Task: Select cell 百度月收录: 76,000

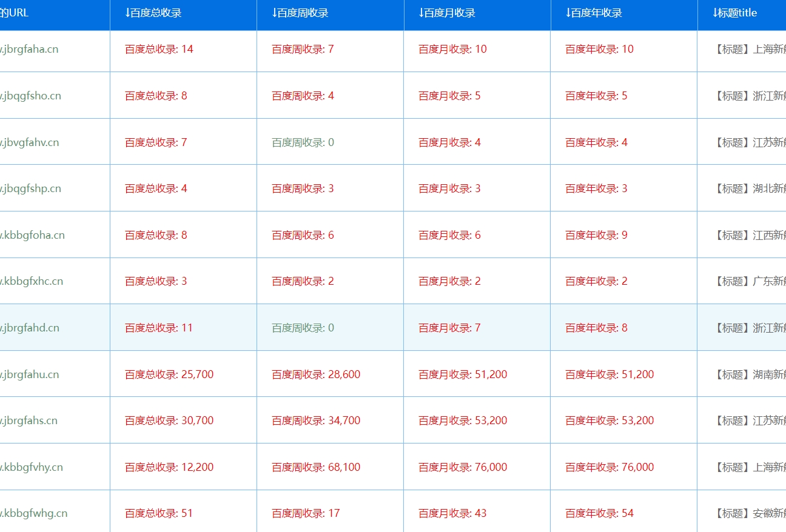Action: click(463, 467)
